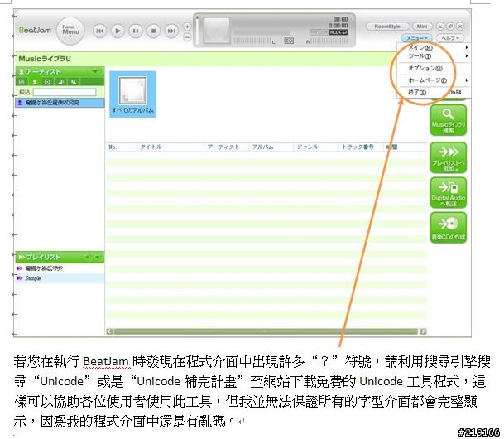Switch to Mini player mode
Screen dimensions: 504x439
point(422,26)
